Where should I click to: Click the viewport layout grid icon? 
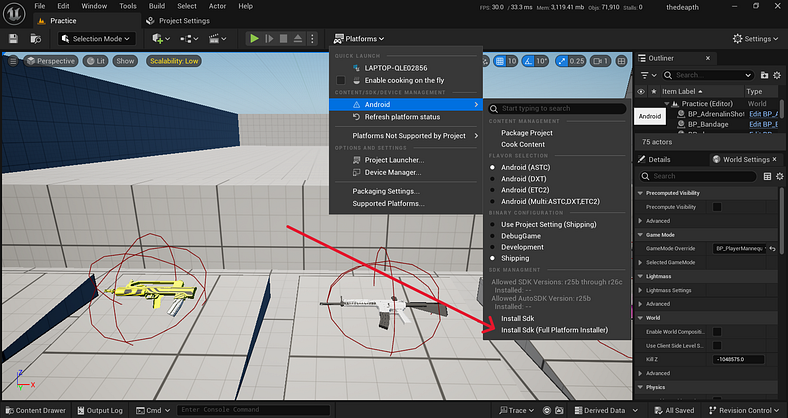point(622,61)
